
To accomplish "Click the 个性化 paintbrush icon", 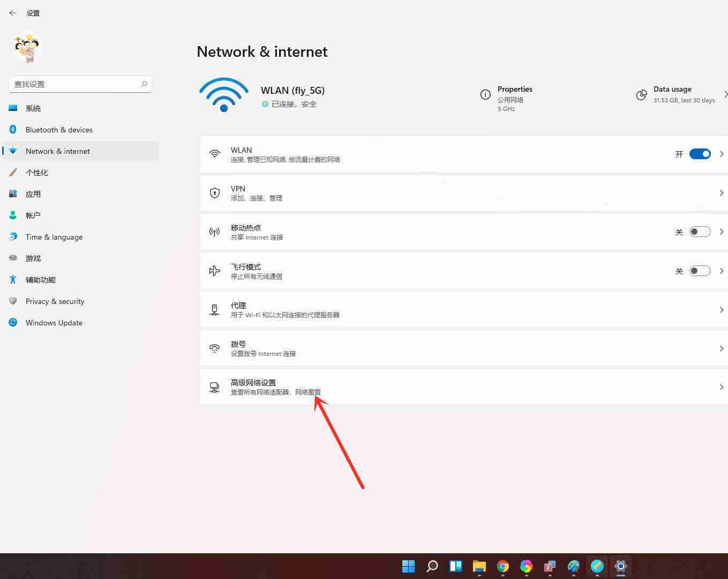I will (x=13, y=172).
